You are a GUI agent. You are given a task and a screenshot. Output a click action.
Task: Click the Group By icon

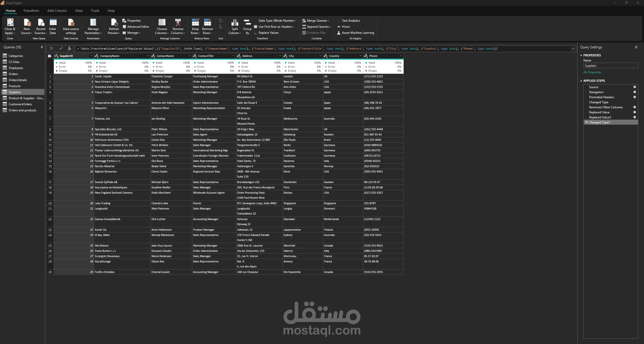247,23
